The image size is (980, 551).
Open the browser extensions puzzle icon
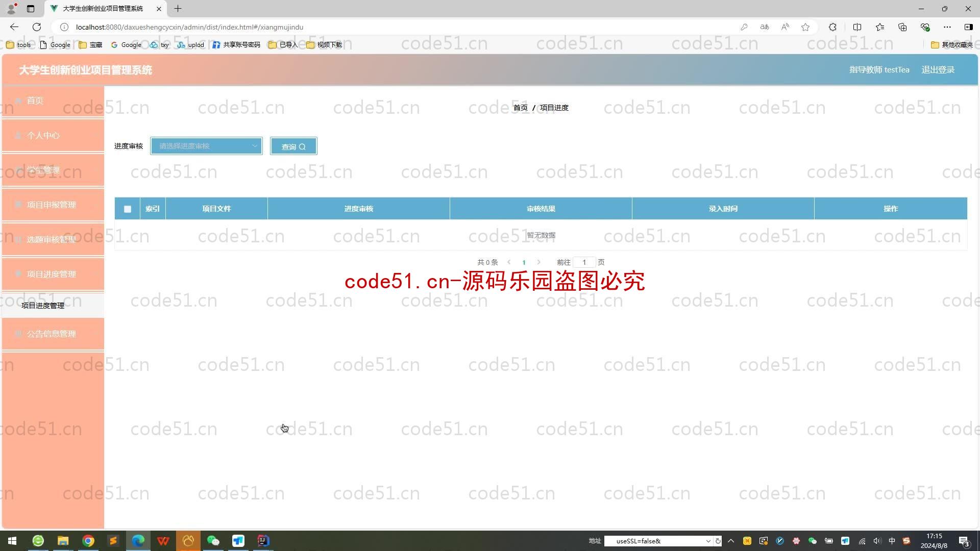(832, 27)
